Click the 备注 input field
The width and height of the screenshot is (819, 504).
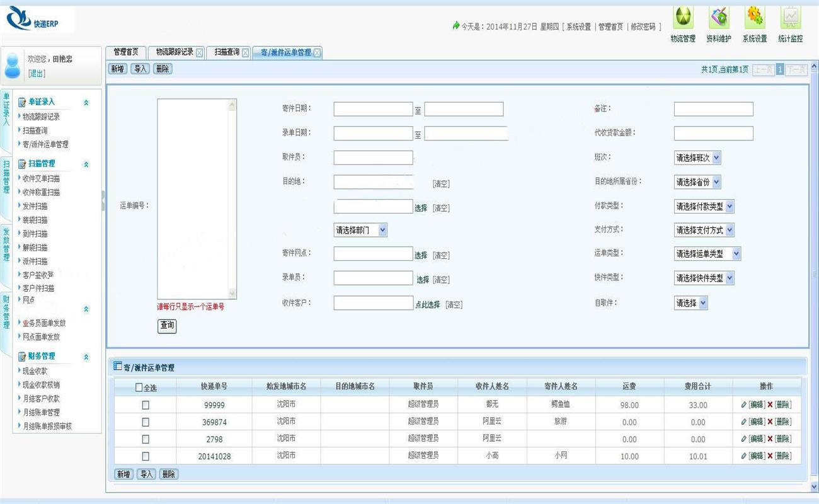click(x=714, y=109)
